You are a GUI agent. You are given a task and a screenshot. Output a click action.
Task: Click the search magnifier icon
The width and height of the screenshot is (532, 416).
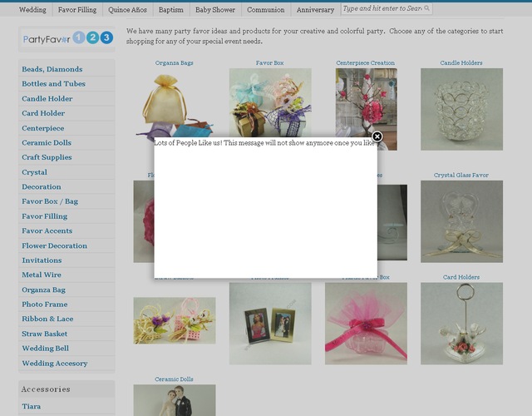(426, 8)
